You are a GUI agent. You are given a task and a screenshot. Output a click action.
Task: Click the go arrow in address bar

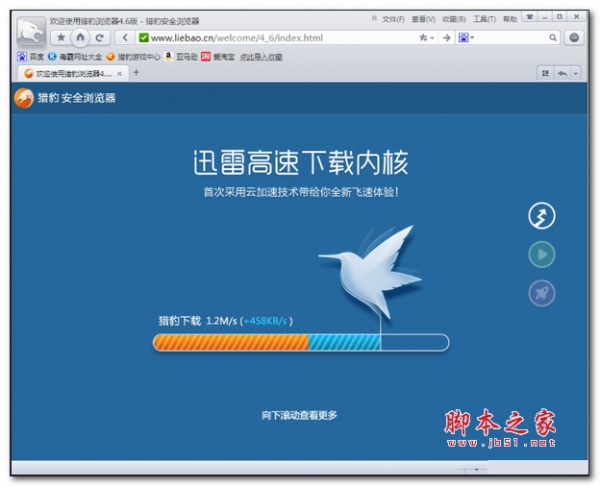[x=446, y=37]
